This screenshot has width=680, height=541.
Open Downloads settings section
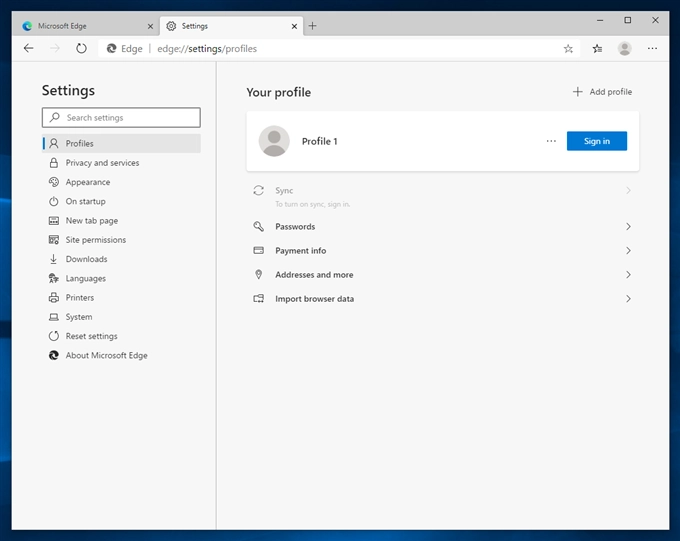pyautogui.click(x=121, y=259)
